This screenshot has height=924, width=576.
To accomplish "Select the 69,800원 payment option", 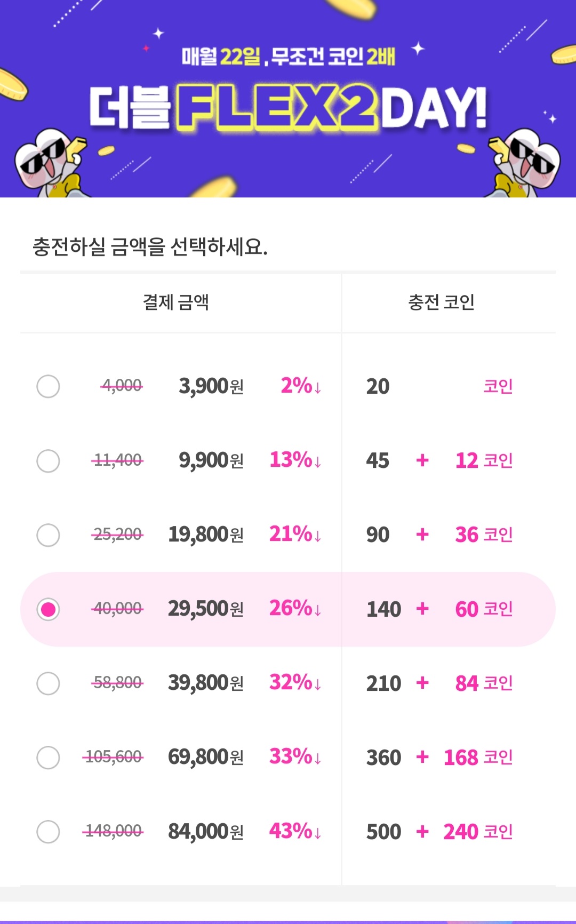I will [48, 758].
